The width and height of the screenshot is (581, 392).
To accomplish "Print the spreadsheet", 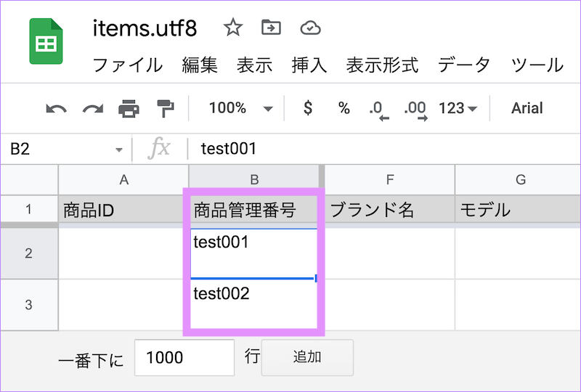I will click(x=129, y=109).
